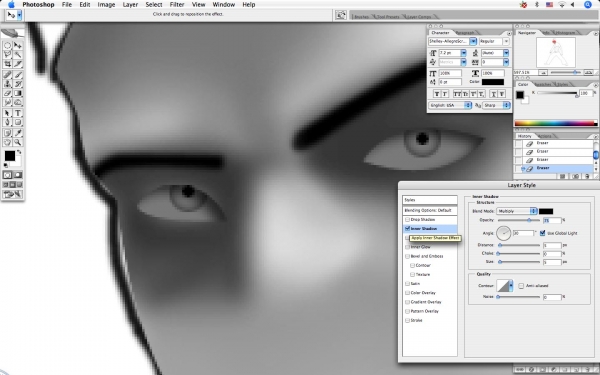This screenshot has width=600, height=375.
Task: Select the History Brush tool
Action: 18,84
